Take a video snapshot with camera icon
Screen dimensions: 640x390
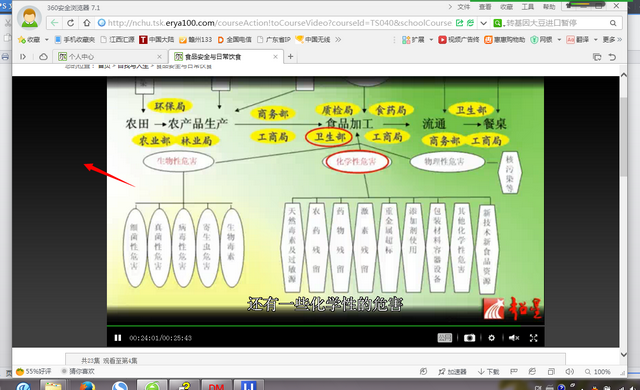point(469,338)
